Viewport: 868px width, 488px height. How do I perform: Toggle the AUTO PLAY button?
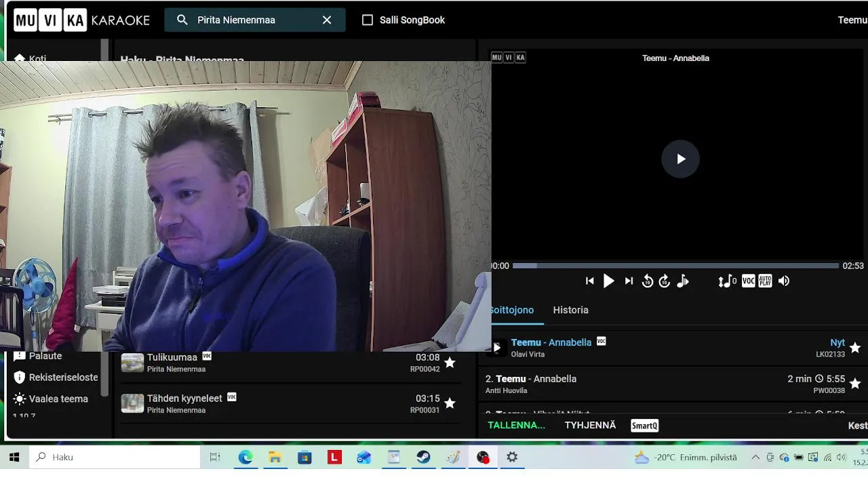(x=765, y=281)
